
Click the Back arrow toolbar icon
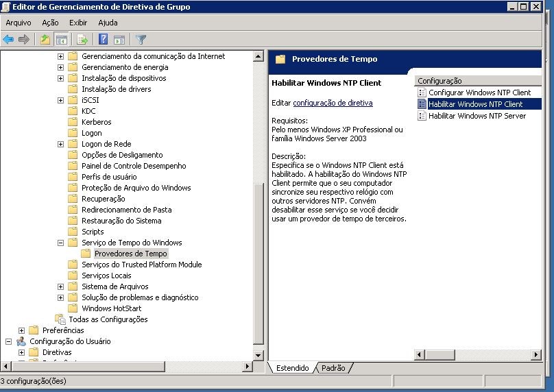8,39
